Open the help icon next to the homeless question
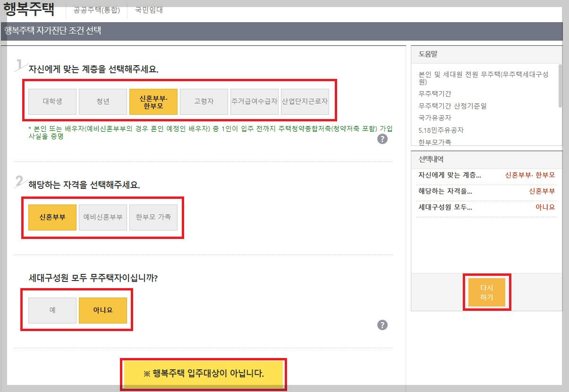This screenshot has width=569, height=392. 382,325
